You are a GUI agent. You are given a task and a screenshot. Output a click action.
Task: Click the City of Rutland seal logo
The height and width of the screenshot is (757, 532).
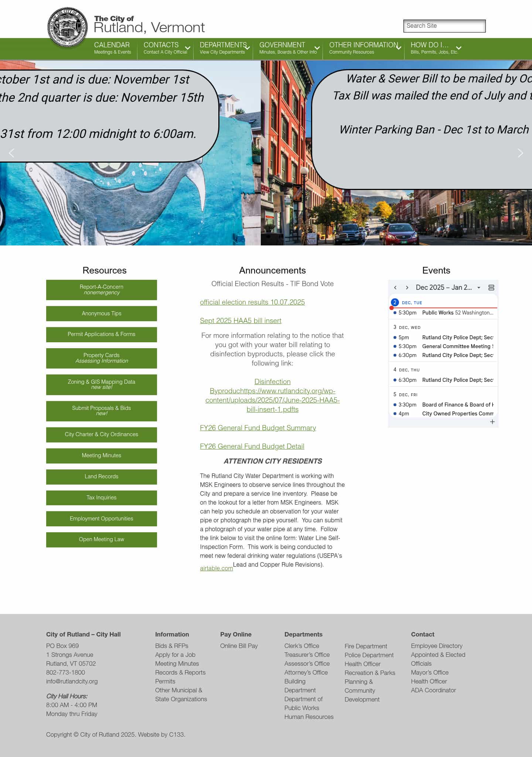68,28
